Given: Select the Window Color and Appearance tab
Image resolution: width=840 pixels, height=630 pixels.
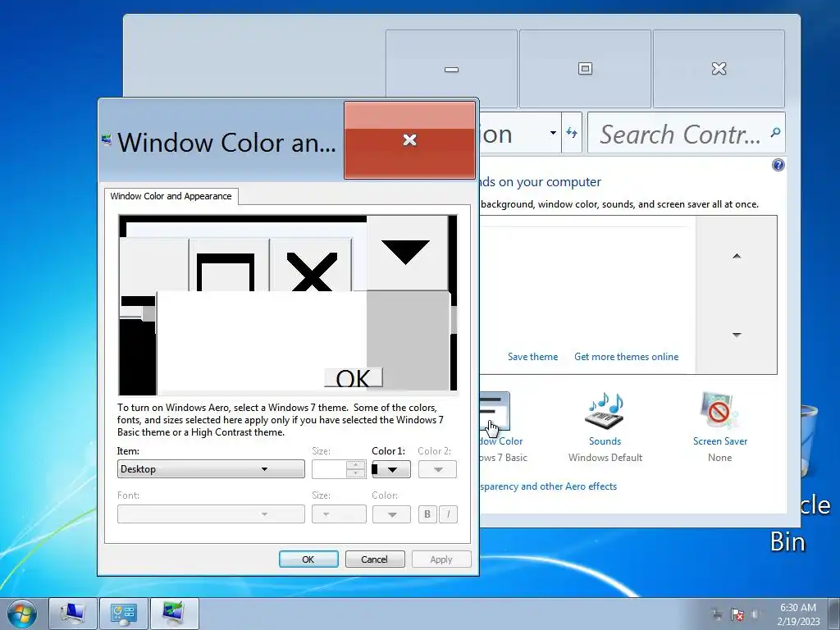Looking at the screenshot, I should pos(171,196).
